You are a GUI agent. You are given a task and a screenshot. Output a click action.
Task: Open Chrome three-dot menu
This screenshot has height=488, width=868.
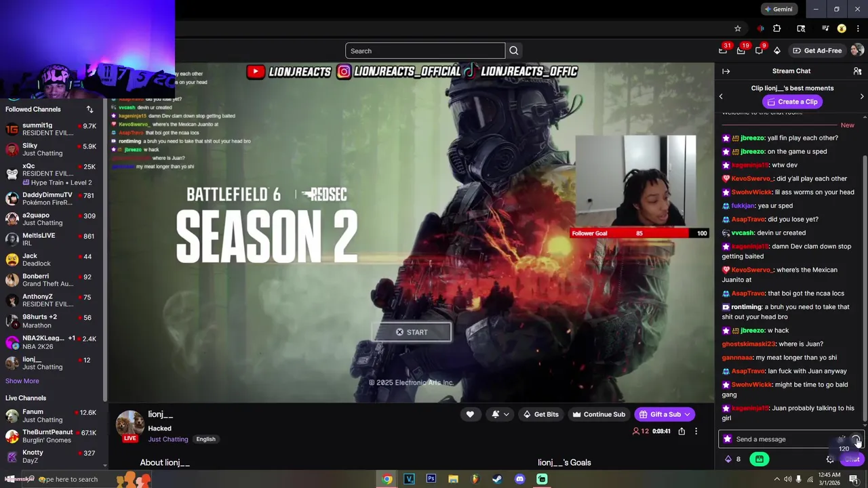pyautogui.click(x=858, y=28)
